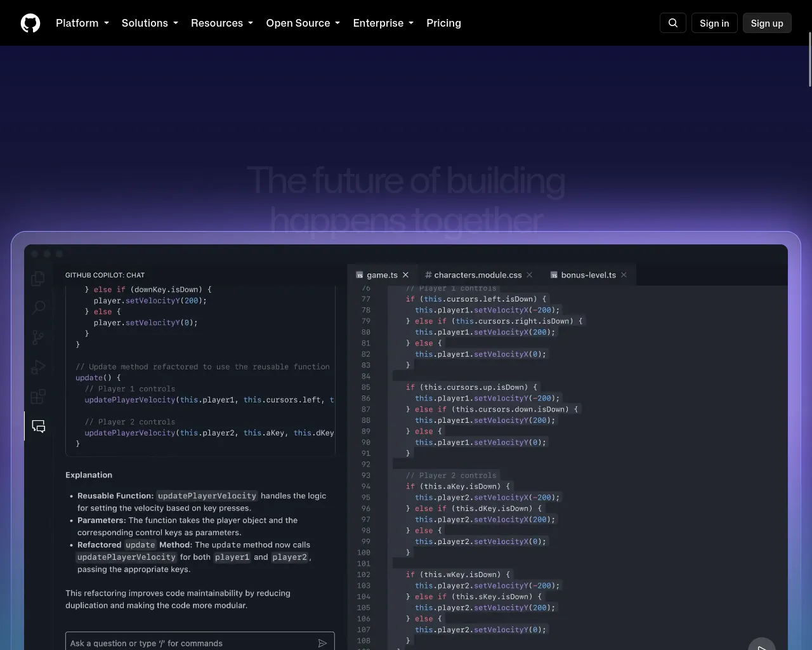Click the Sign in button
This screenshot has width=812, height=650.
pos(714,23)
